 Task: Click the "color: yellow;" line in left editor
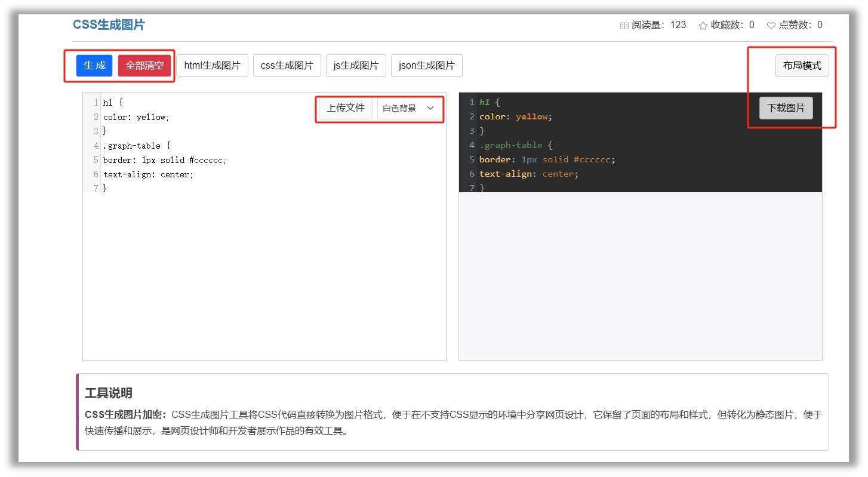click(x=137, y=117)
